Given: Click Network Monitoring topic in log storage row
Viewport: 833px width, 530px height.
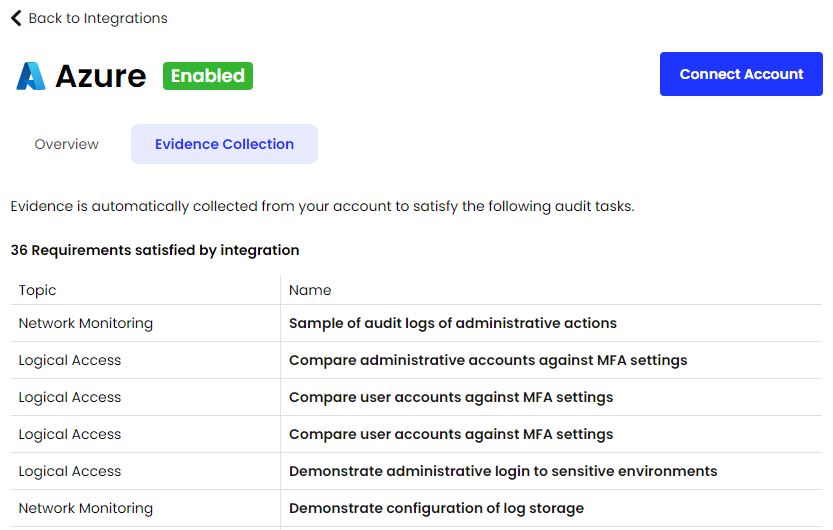Looking at the screenshot, I should (x=86, y=508).
